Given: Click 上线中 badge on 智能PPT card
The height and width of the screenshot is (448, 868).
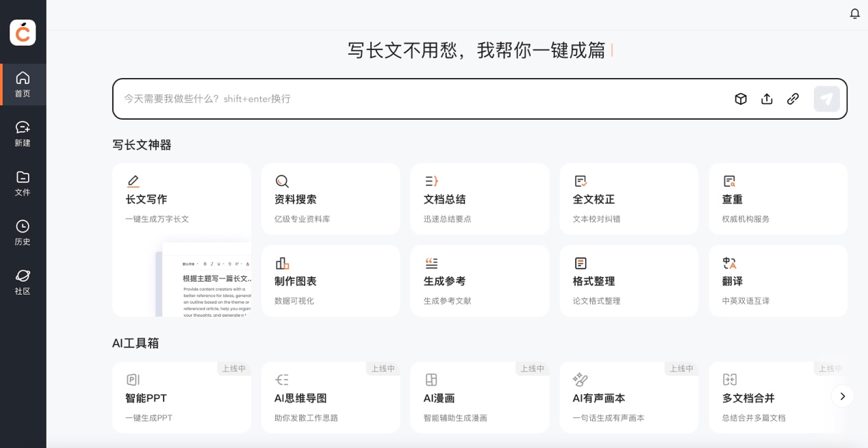Looking at the screenshot, I should tap(234, 369).
